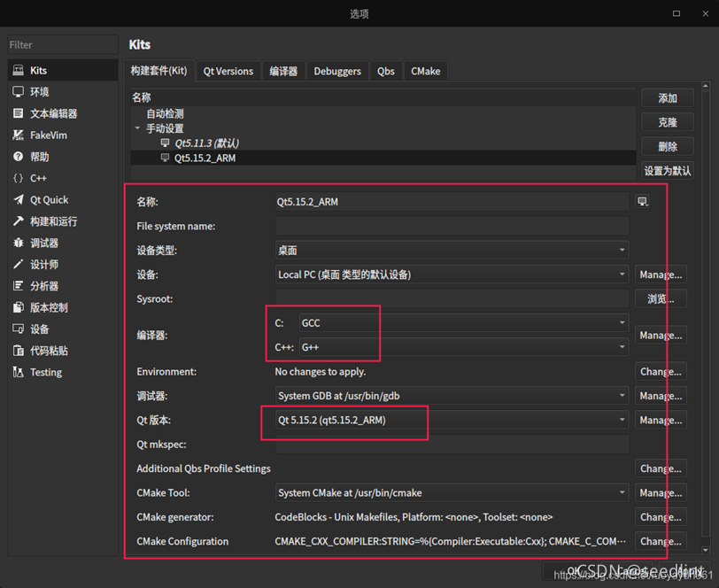Click Change button for Additional Qbs Profile Settings
Viewport: 719px width, 588px height.
pos(661,468)
